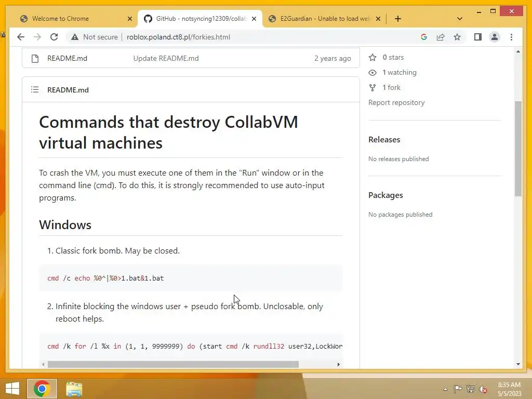Open File Explorer from taskbar
Screen dimensions: 532x399
tap(74, 389)
